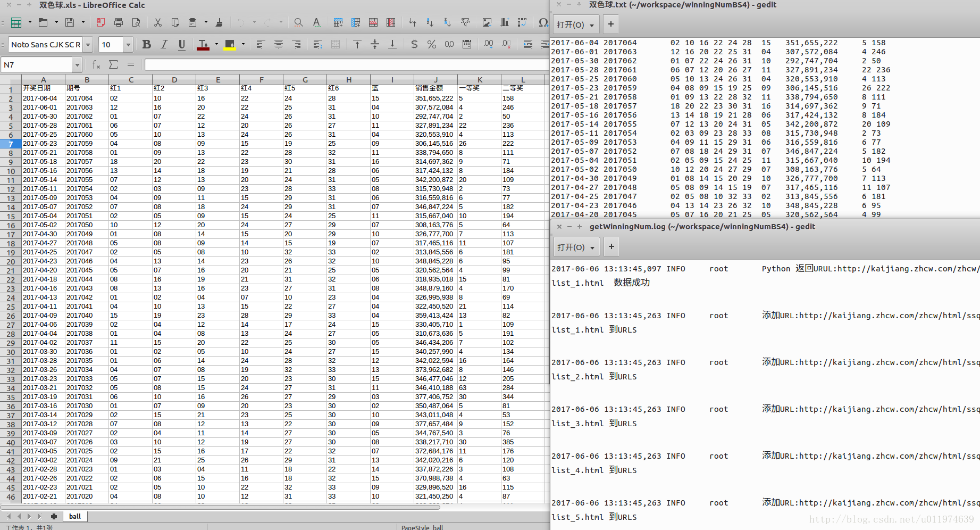Add a new sheet with the plus button

(x=54, y=516)
